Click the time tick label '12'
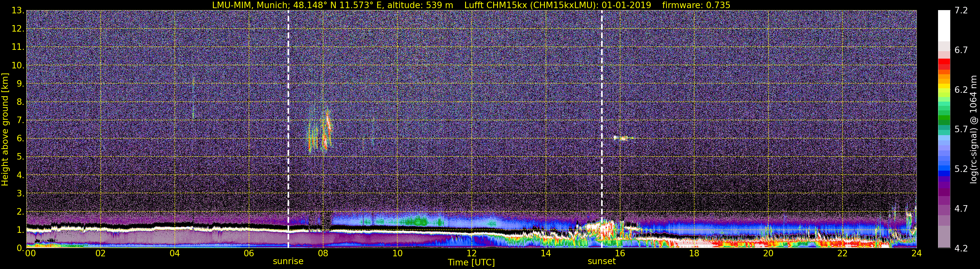This screenshot has width=980, height=269. pyautogui.click(x=471, y=254)
